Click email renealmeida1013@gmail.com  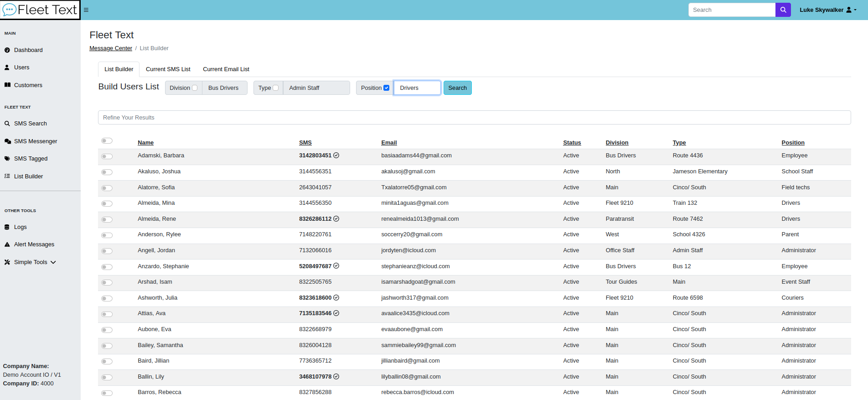[x=420, y=219]
